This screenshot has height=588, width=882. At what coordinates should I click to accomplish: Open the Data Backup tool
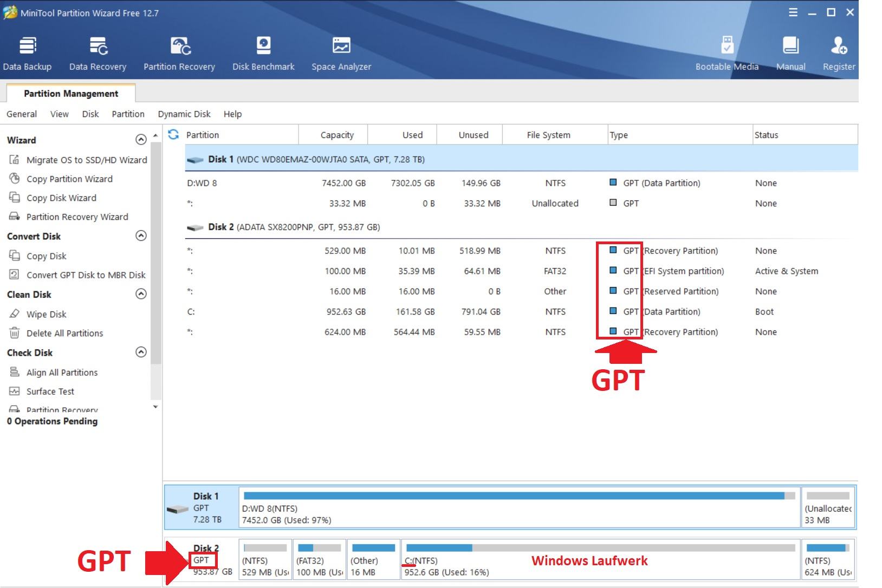pyautogui.click(x=27, y=54)
